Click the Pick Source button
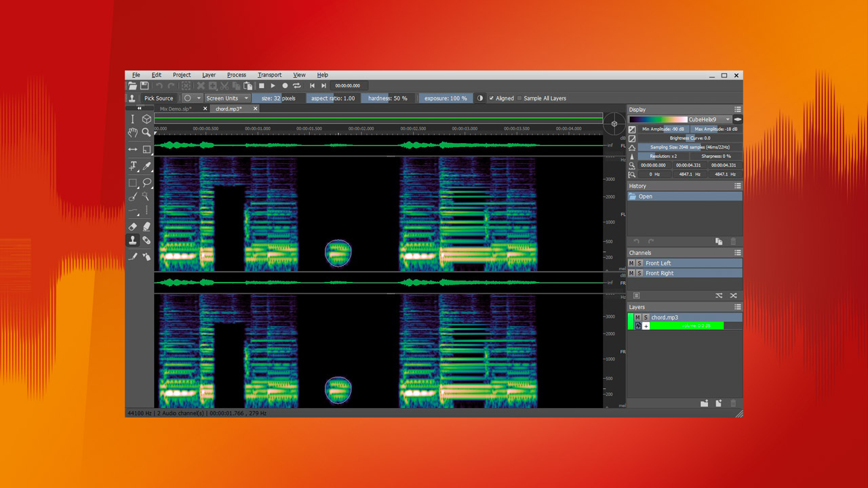Image resolution: width=868 pixels, height=488 pixels. (x=157, y=98)
